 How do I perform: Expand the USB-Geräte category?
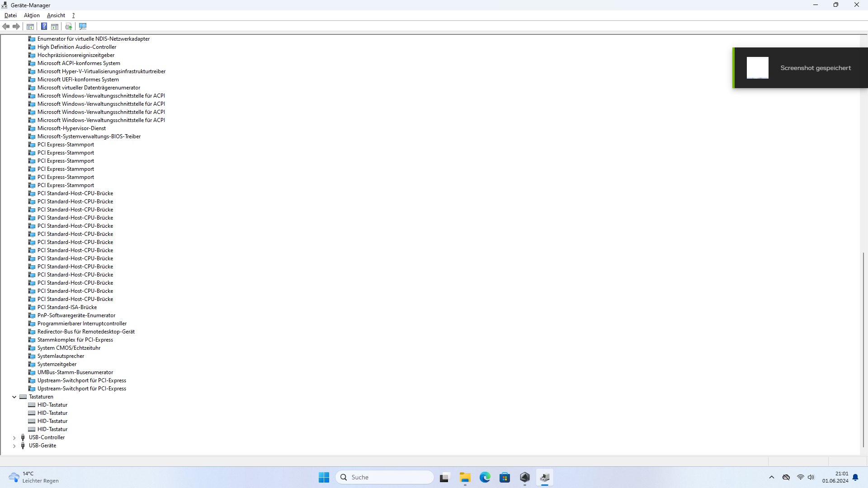pos(14,446)
